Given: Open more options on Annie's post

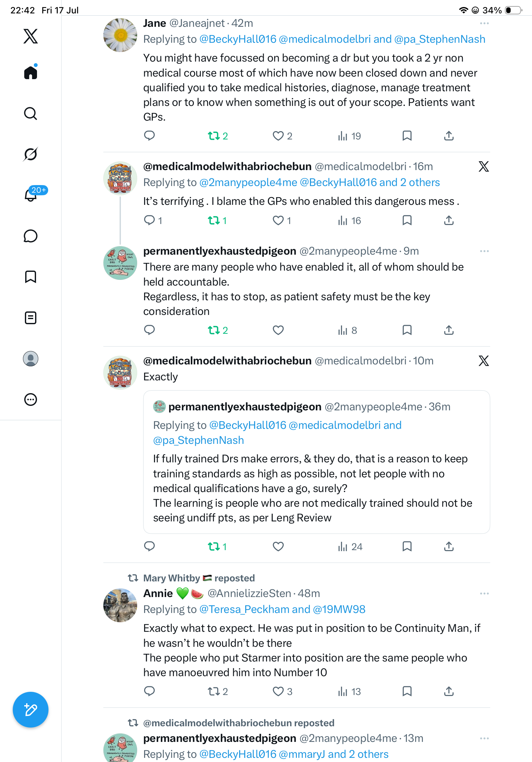Looking at the screenshot, I should tap(484, 594).
